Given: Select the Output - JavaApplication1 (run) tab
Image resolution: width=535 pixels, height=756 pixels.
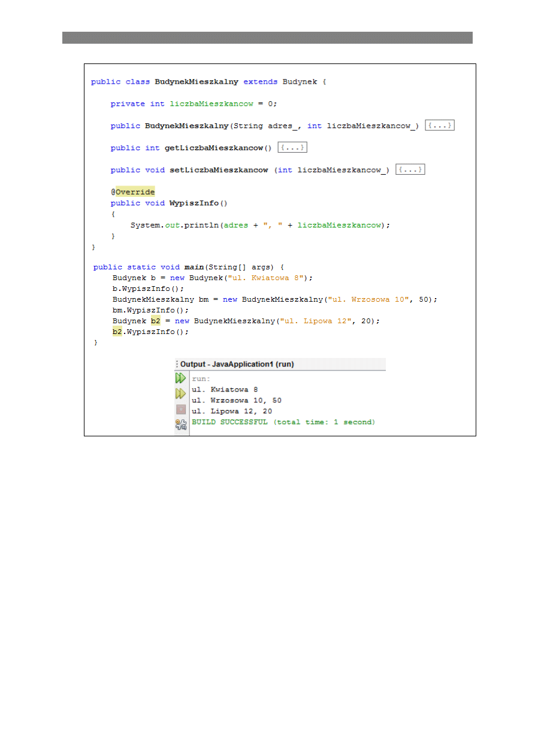Looking at the screenshot, I should click(x=237, y=364).
